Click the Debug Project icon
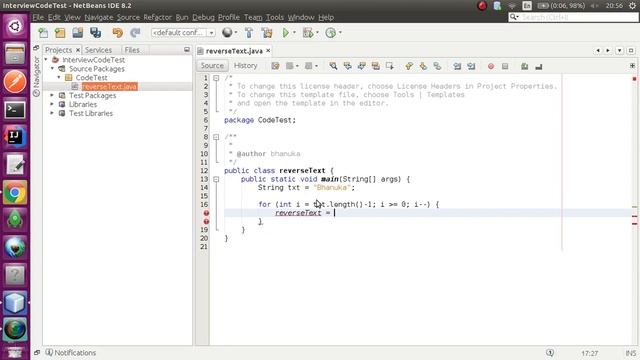 tap(308, 33)
